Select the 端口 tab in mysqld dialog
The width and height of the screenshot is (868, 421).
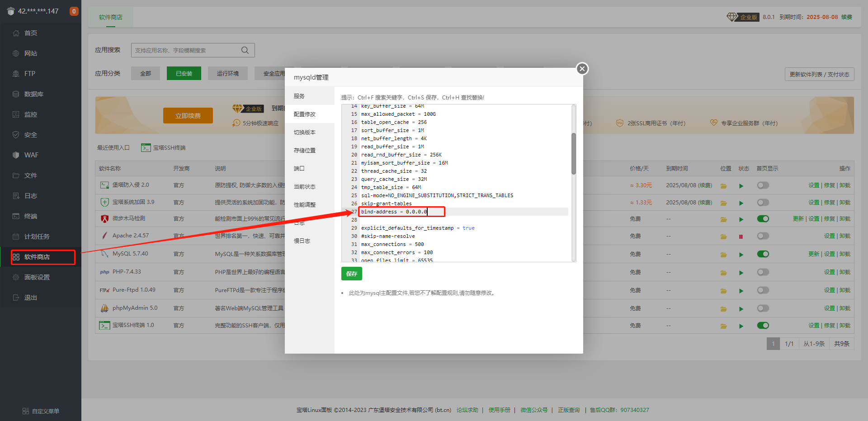tap(310, 168)
